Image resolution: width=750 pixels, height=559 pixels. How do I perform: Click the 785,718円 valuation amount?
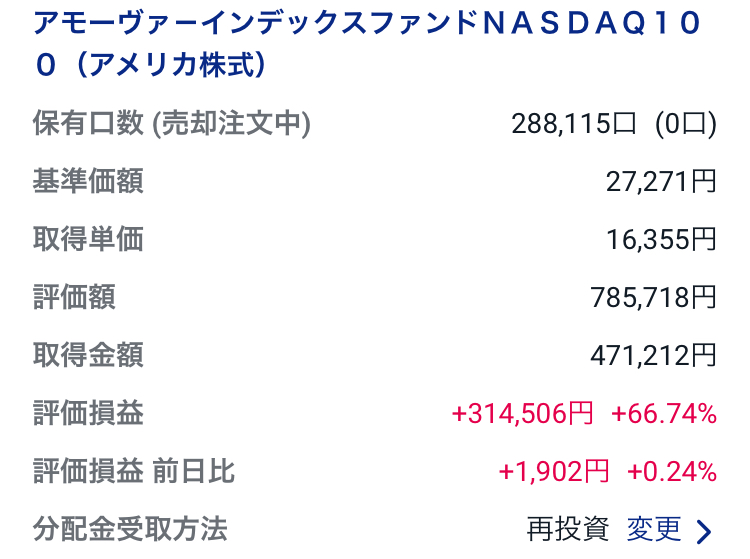point(654,297)
